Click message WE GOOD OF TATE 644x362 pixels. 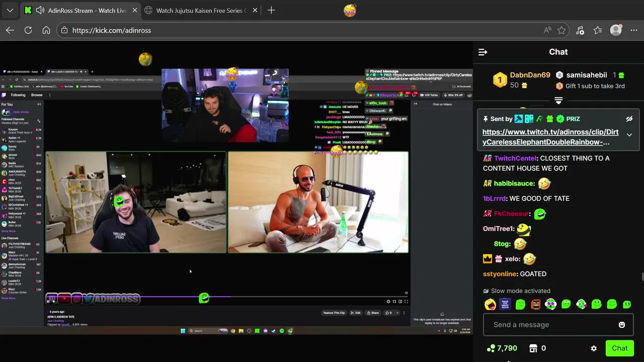click(x=539, y=199)
